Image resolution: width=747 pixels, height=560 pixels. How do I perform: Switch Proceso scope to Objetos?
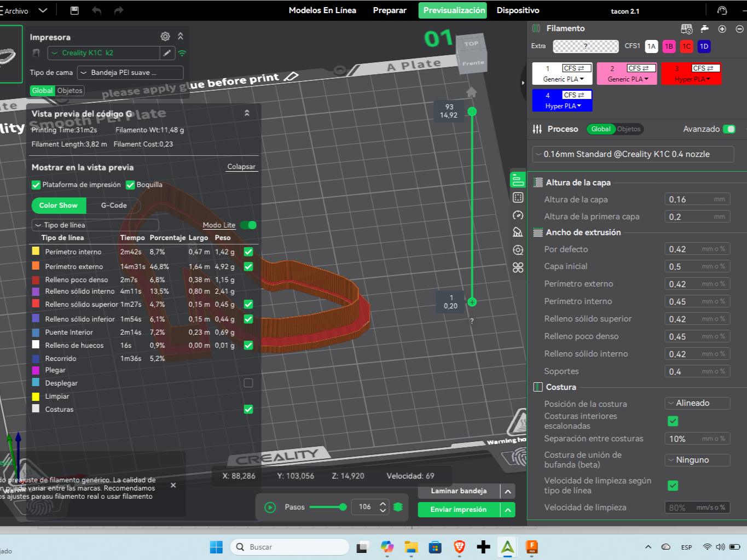tap(629, 129)
